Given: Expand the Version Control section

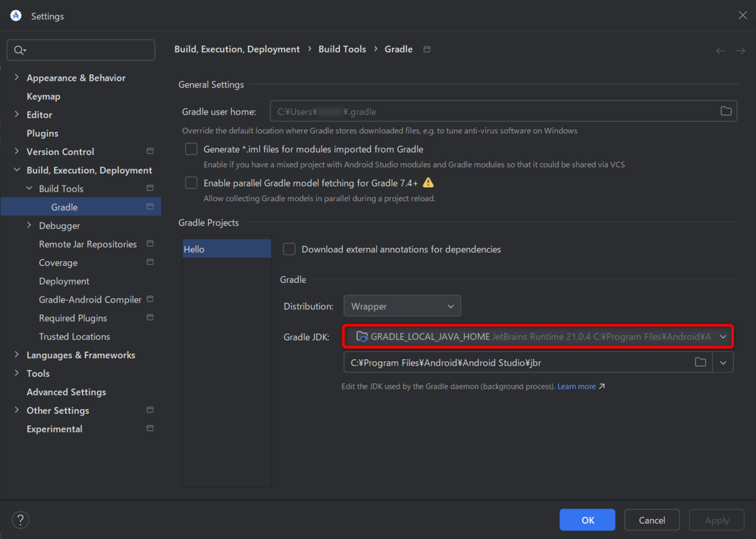Looking at the screenshot, I should (16, 151).
